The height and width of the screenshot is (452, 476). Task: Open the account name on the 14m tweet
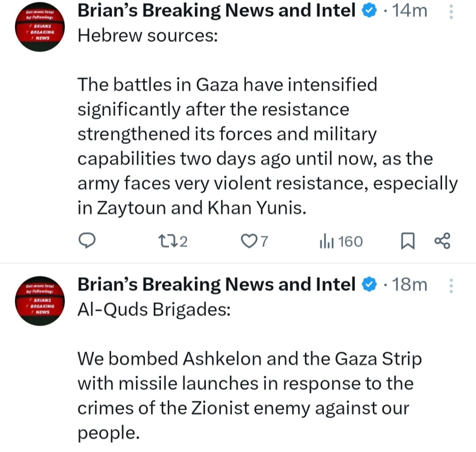coord(217,11)
